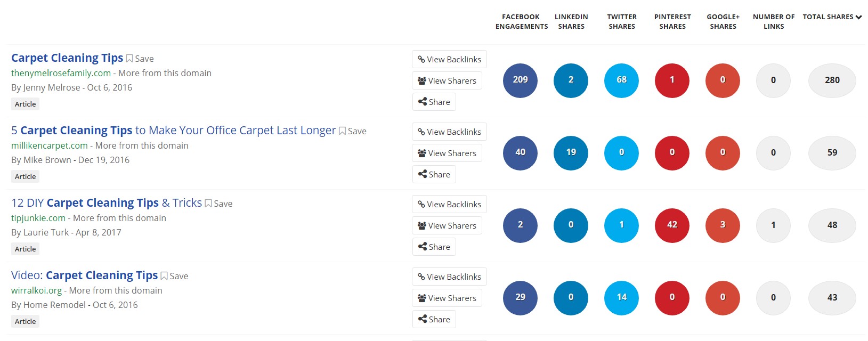Click the 14 Twitter shares circle
Viewport: 868px width, 341px height.
coord(621,297)
